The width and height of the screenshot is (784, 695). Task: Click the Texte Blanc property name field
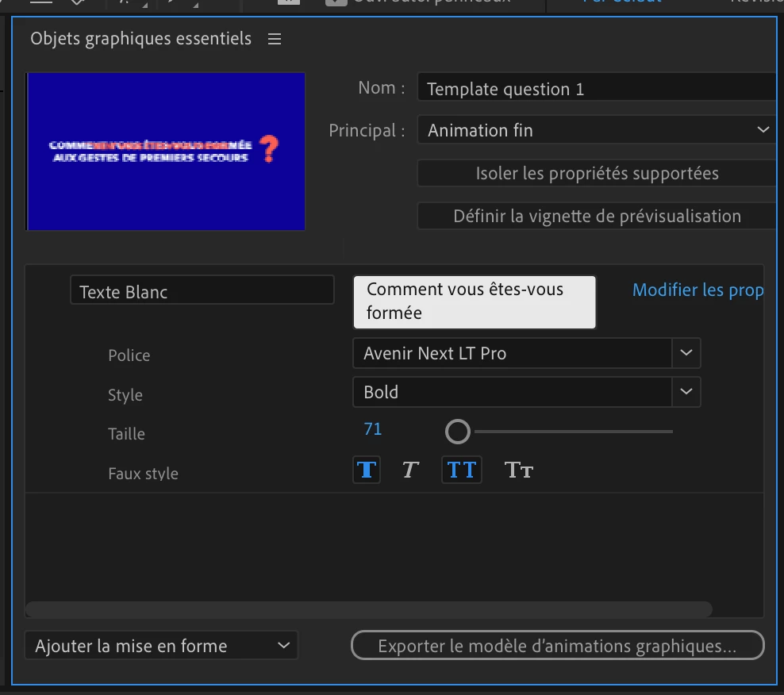click(202, 290)
